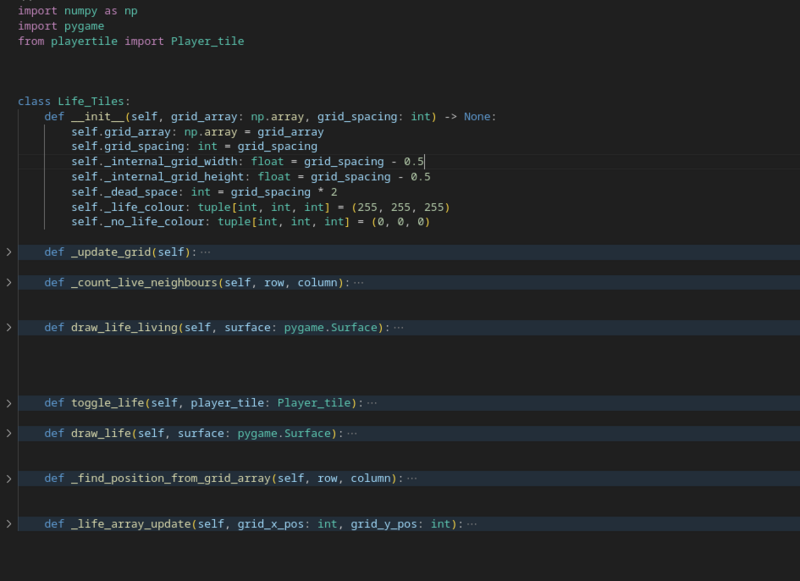
Task: Click the ellipsis after _count_live_neighbours definition
Action: coord(359,283)
